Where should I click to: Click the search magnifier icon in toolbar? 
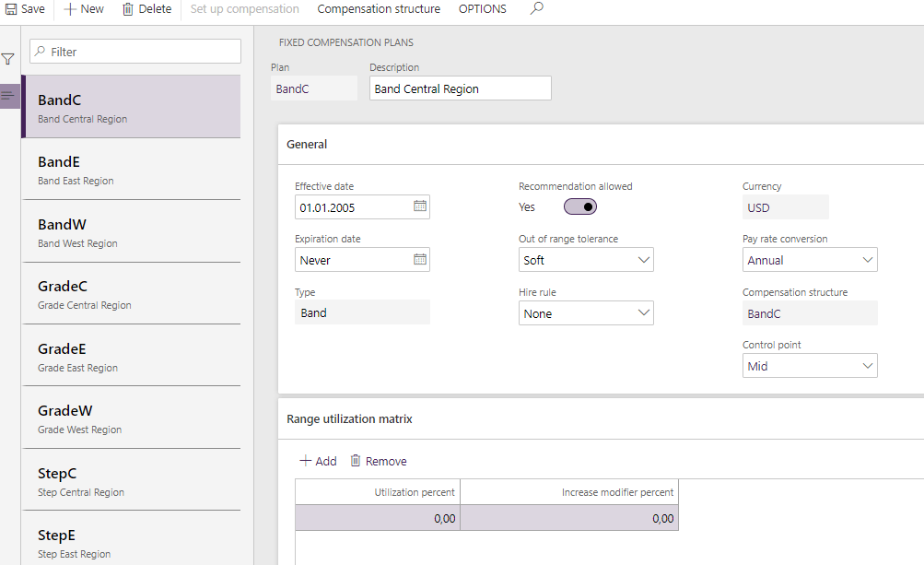(537, 9)
